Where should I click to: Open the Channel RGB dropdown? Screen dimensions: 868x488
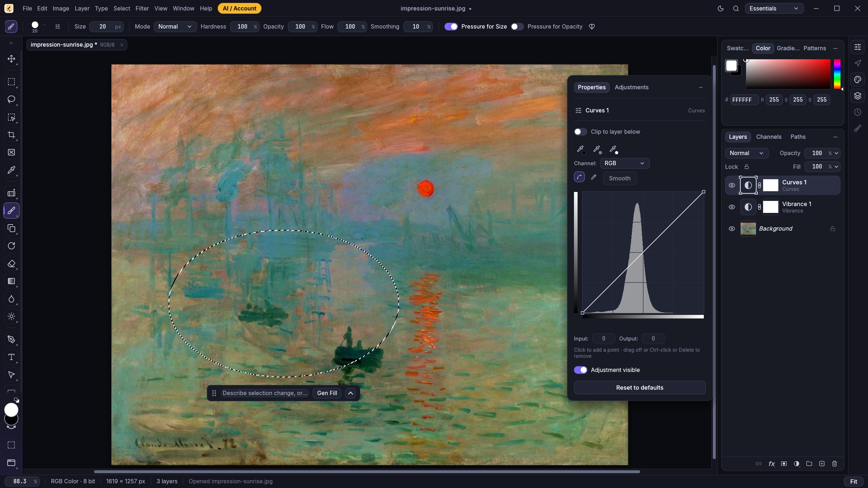[x=625, y=163]
